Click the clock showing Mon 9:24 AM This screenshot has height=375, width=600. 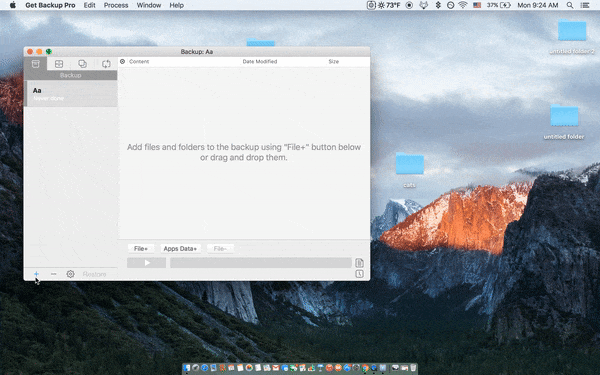tap(538, 5)
